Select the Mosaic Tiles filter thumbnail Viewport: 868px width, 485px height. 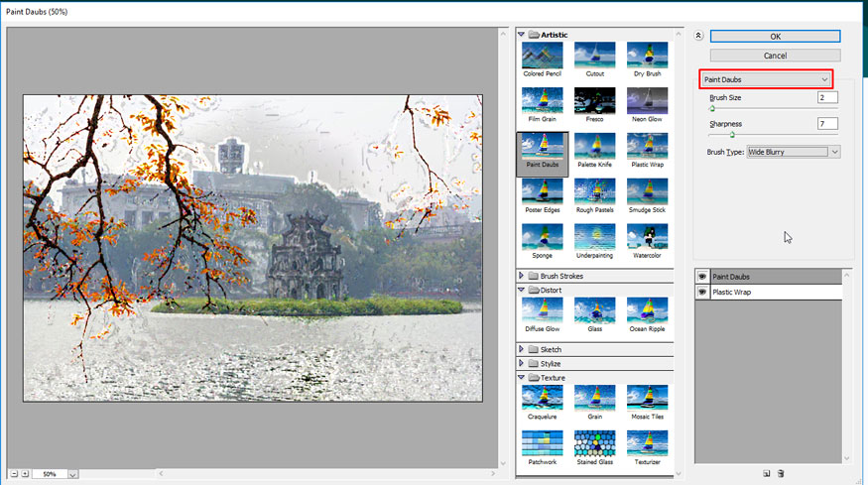[646, 399]
